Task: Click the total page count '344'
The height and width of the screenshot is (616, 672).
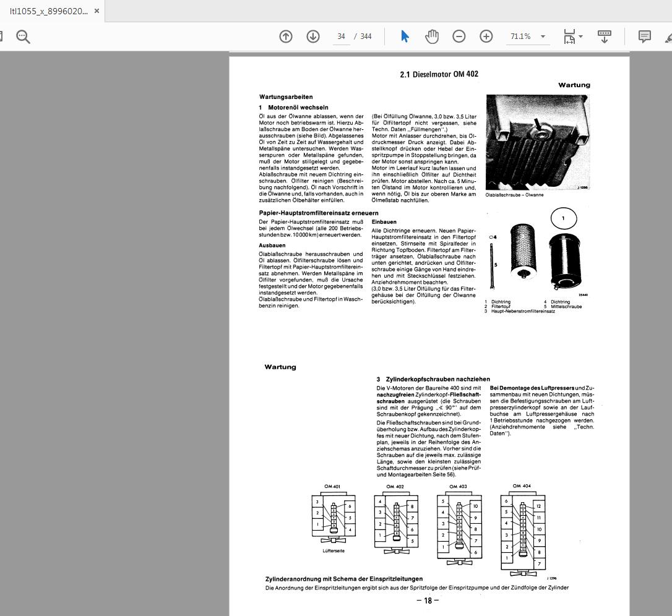Action: [366, 36]
